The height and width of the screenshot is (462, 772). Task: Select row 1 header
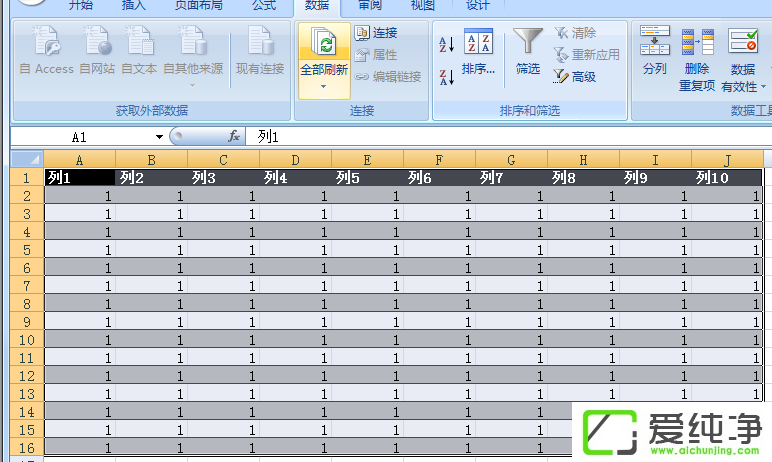coord(27,178)
